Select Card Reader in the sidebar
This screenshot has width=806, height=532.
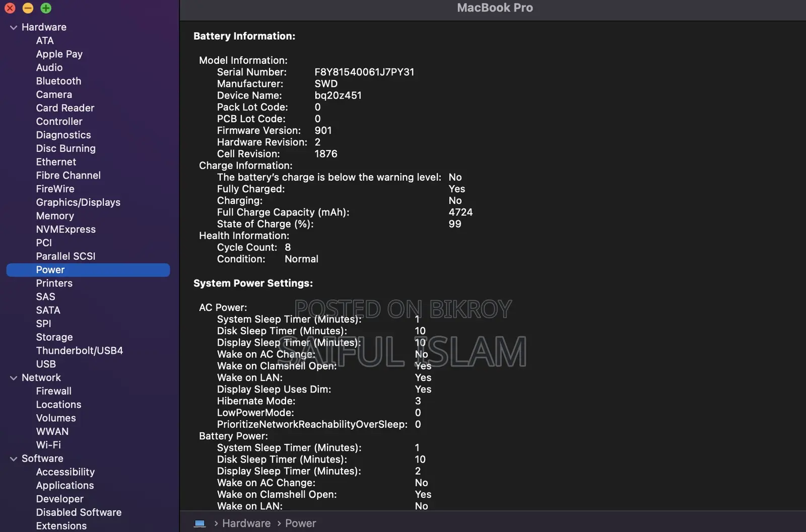click(65, 108)
